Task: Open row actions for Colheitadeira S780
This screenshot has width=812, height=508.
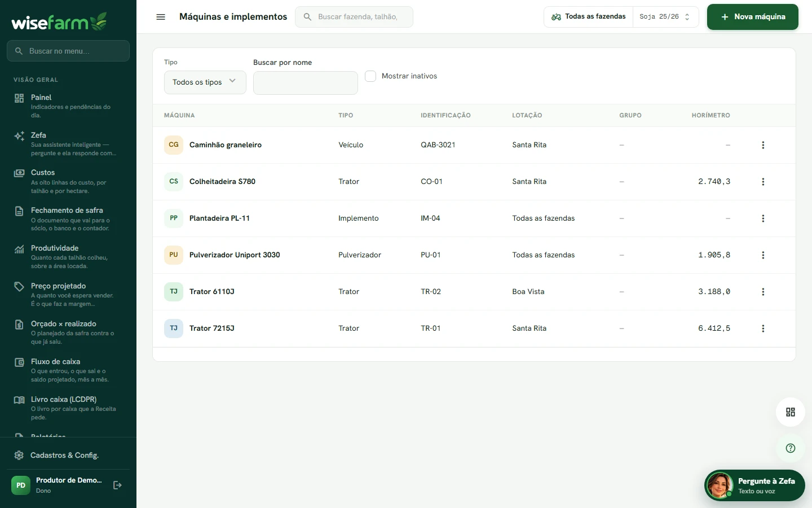Action: tap(763, 182)
